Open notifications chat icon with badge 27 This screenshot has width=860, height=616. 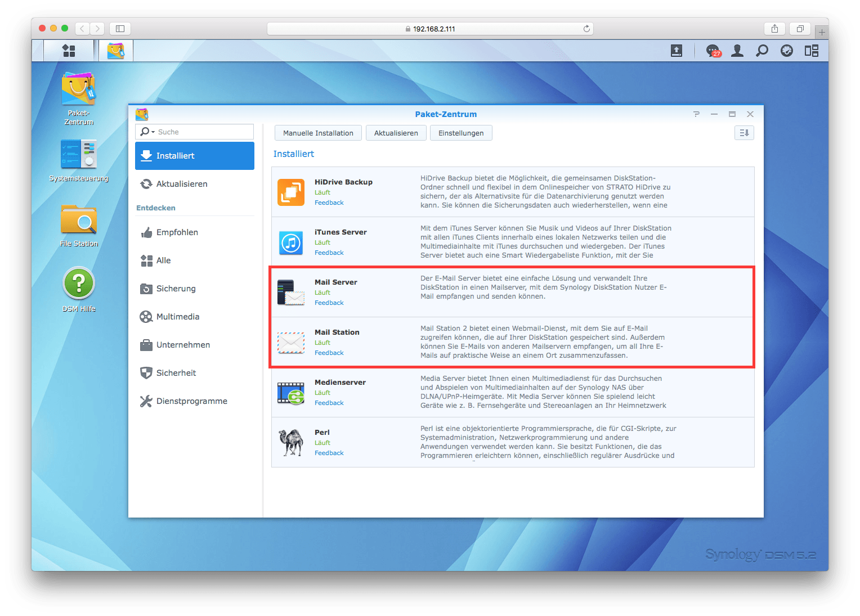coord(713,51)
